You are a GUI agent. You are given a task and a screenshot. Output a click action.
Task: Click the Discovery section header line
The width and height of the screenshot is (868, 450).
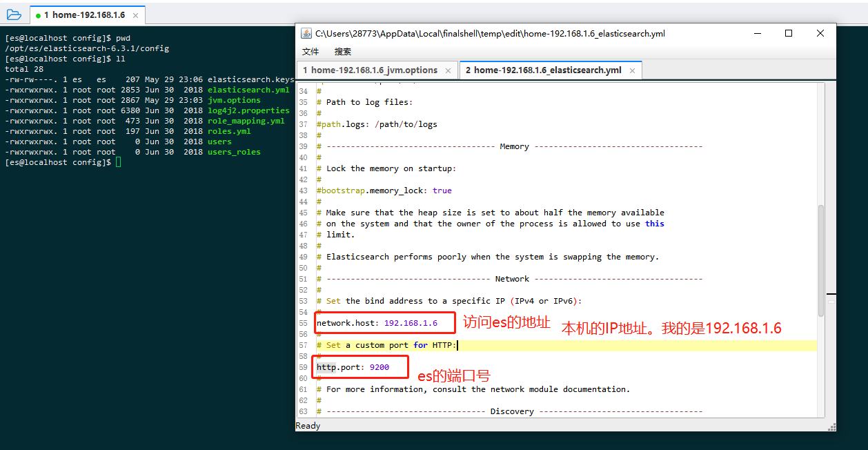coord(509,411)
